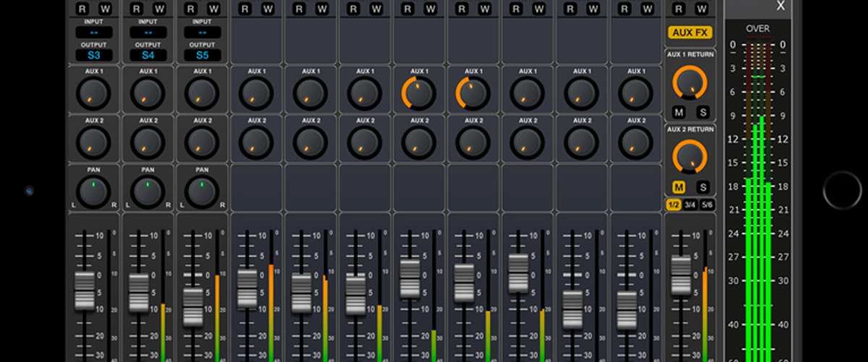Viewport: 868px width, 362px height.
Task: Click the AUX 1 RETURN knob
Action: tap(690, 82)
